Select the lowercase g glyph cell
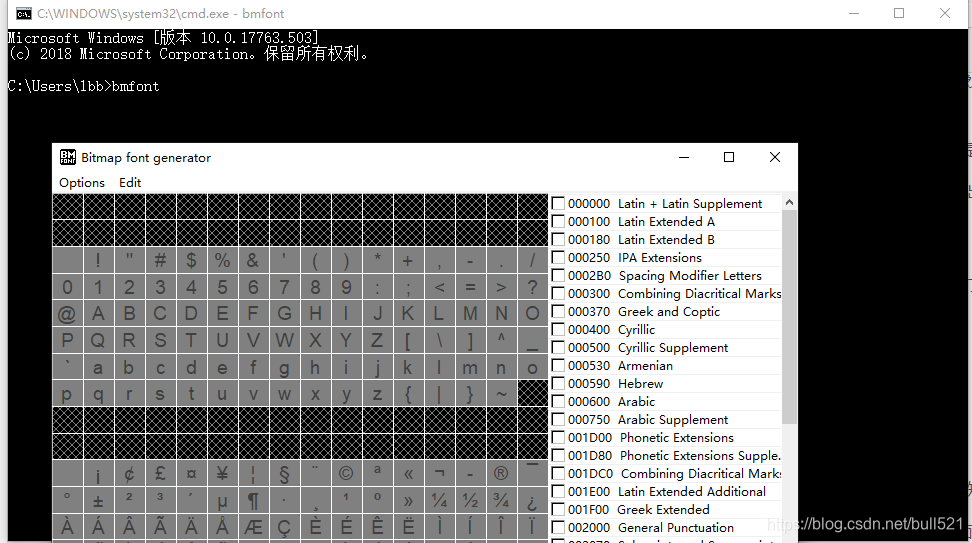The width and height of the screenshot is (972, 543). pyautogui.click(x=285, y=367)
